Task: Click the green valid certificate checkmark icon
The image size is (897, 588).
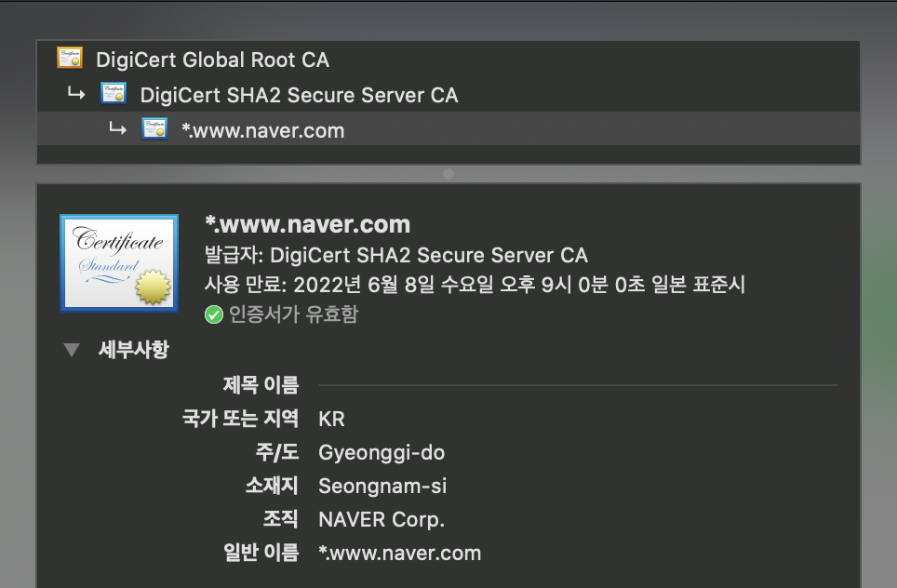Action: pos(214,314)
